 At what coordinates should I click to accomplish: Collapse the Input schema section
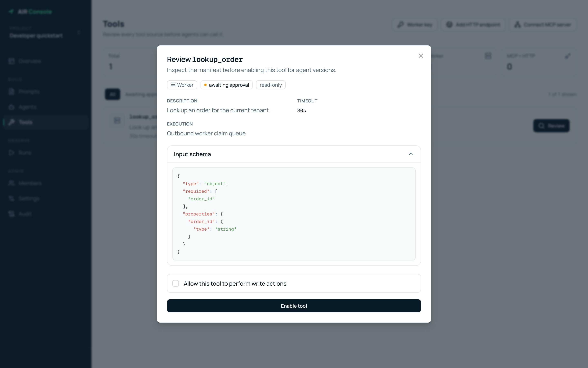(411, 154)
